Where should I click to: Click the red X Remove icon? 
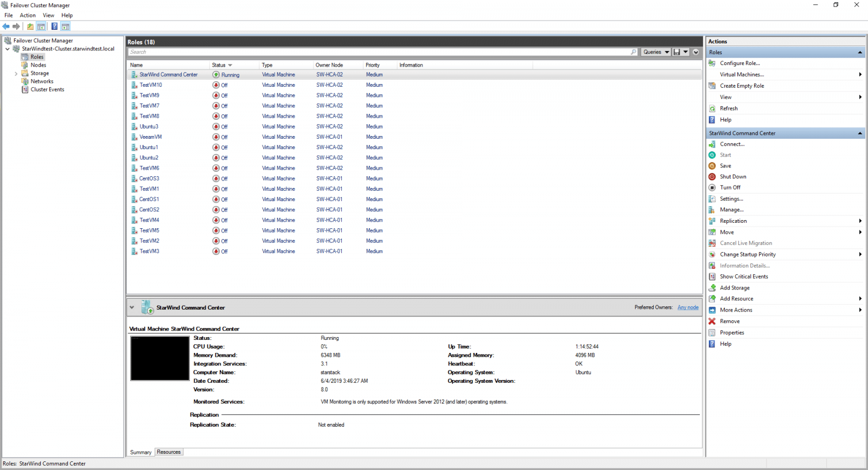(x=712, y=321)
